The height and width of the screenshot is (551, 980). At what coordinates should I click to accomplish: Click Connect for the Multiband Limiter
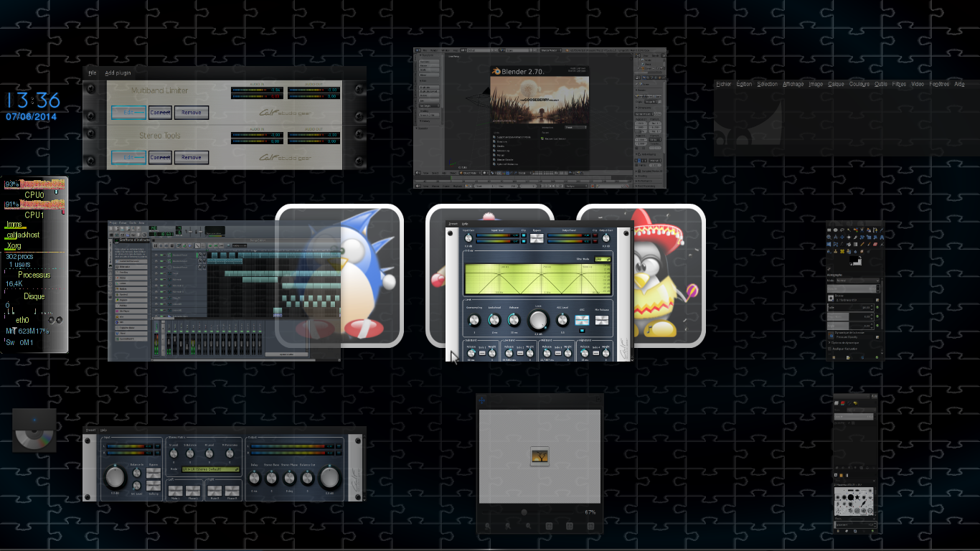tap(160, 113)
